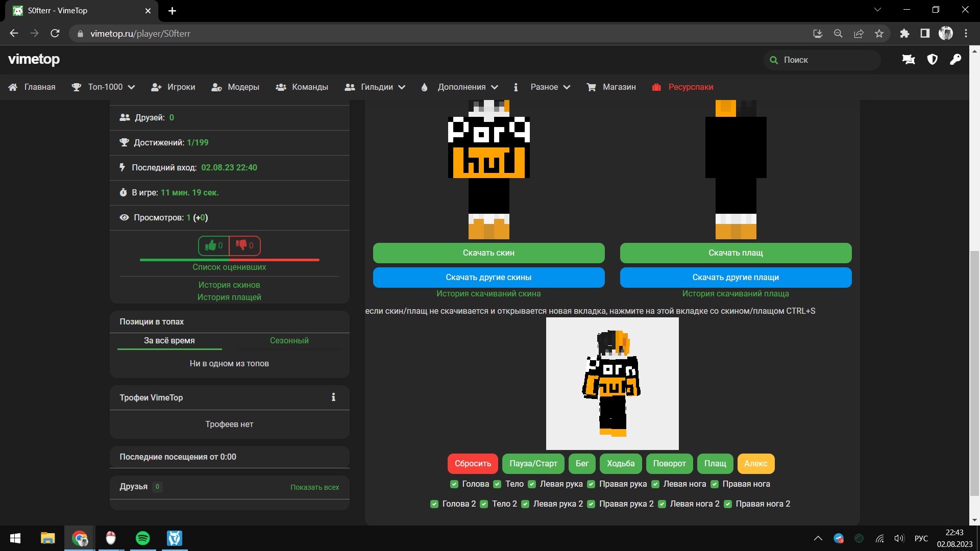Image resolution: width=980 pixels, height=551 pixels.
Task: Open the browser extensions puzzle icon
Action: tap(904, 34)
